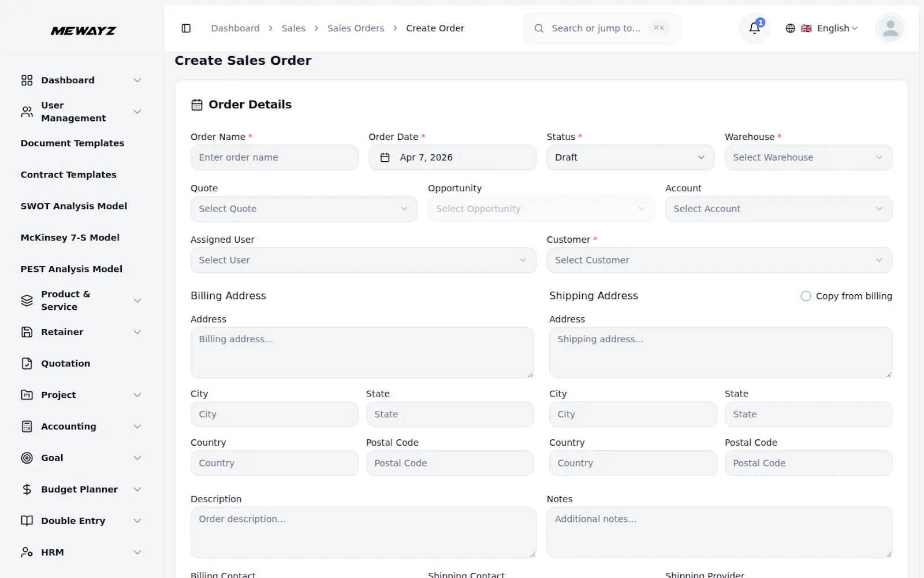Open SWOT Analysis Model in sidebar
The width and height of the screenshot is (924, 578).
[74, 206]
